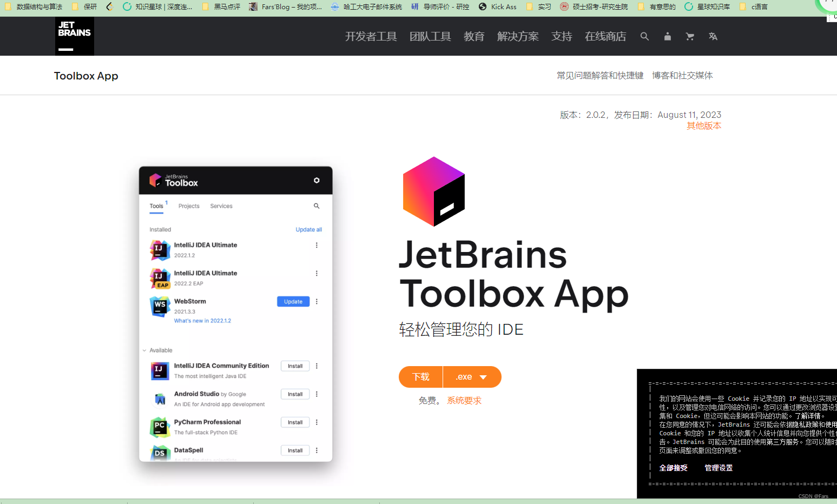Open the 团队工具 menu
Viewport: 837px width, 504px height.
(x=430, y=36)
